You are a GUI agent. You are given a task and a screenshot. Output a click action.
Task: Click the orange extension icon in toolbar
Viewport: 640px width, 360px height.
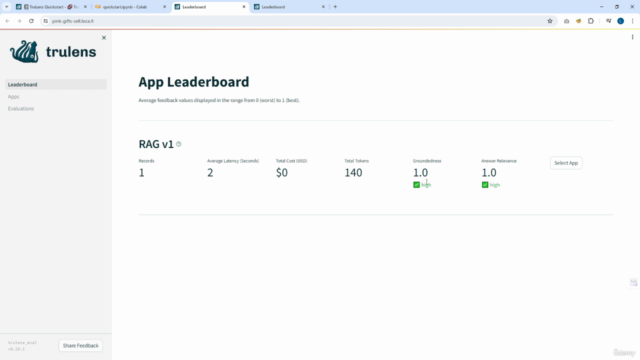click(578, 21)
